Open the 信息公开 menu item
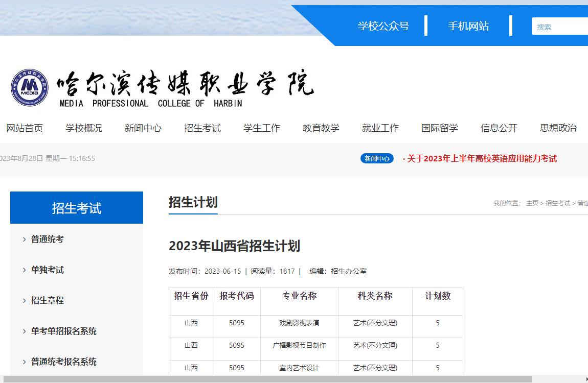Screen dimensions: 588x383 click(499, 128)
